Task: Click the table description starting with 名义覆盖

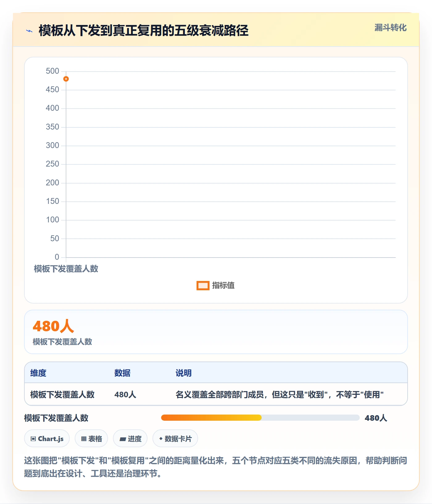Action: [x=280, y=395]
